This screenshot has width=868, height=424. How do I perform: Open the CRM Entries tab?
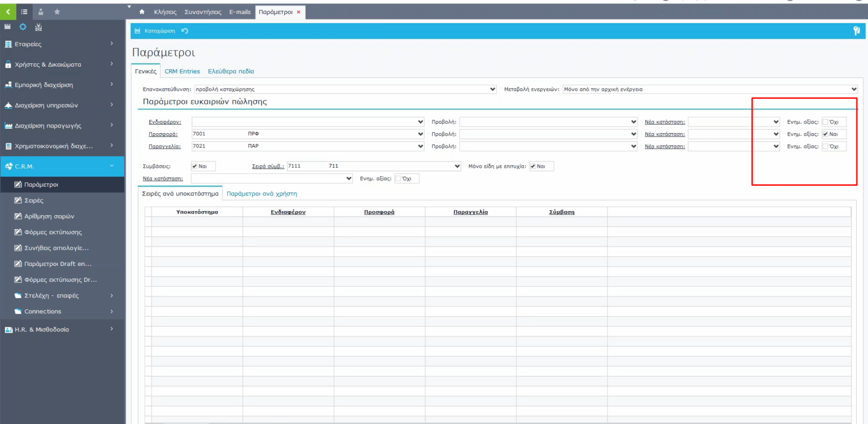(182, 72)
